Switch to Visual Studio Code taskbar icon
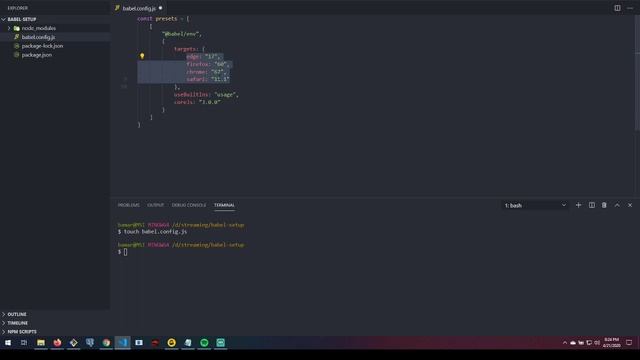This screenshot has width=640, height=360. (122, 342)
